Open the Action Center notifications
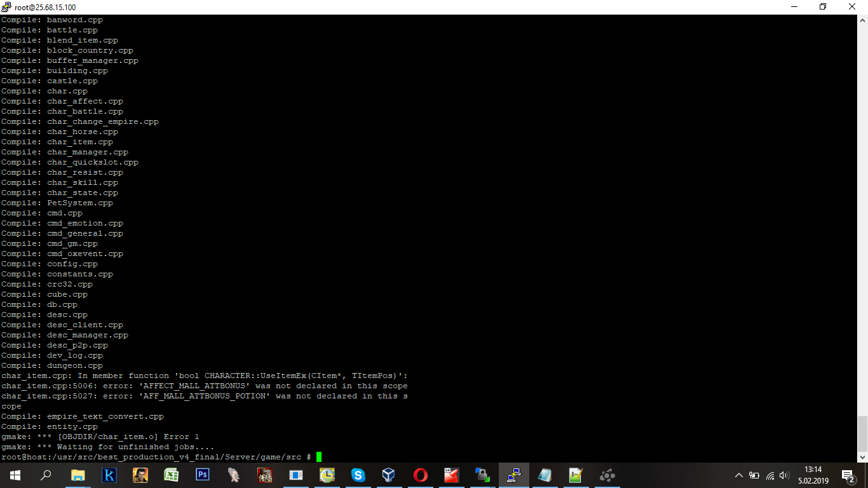Image resolution: width=868 pixels, height=488 pixels. tap(848, 475)
